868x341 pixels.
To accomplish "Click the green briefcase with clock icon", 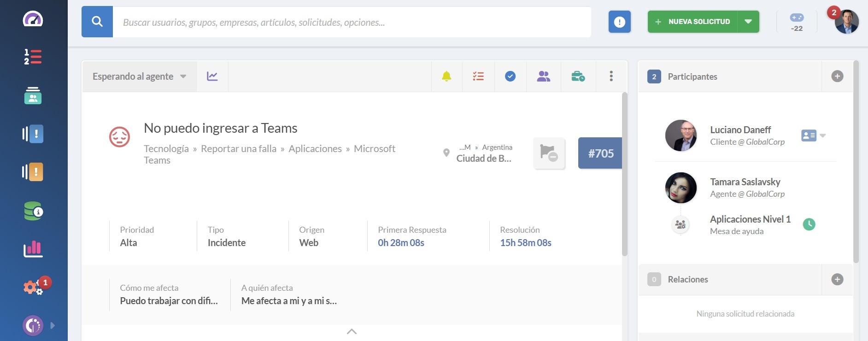I will coord(578,76).
